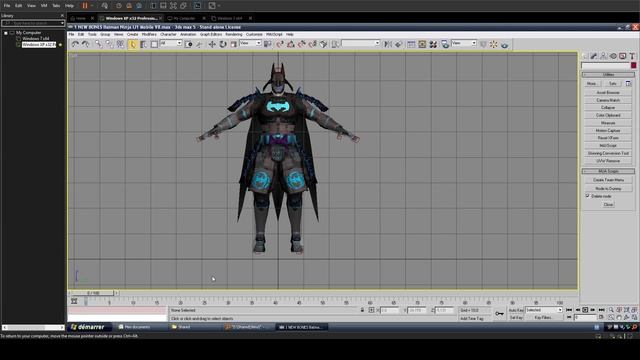Viewport: 640px width, 360px height.
Task: Click the red object color swatch
Action: (633, 65)
